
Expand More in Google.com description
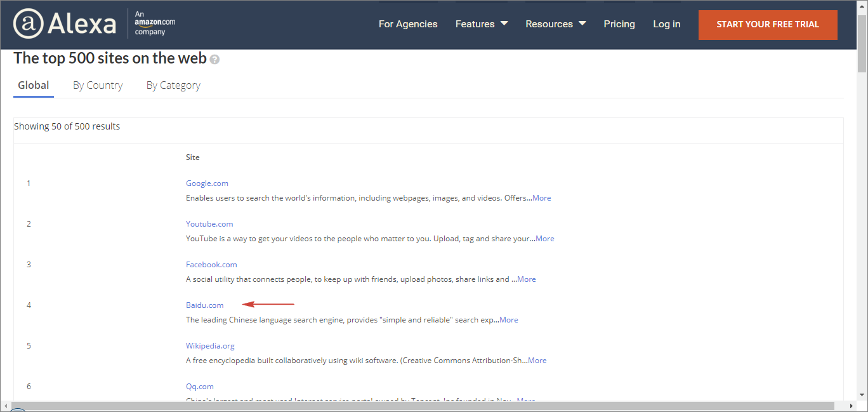[542, 198]
